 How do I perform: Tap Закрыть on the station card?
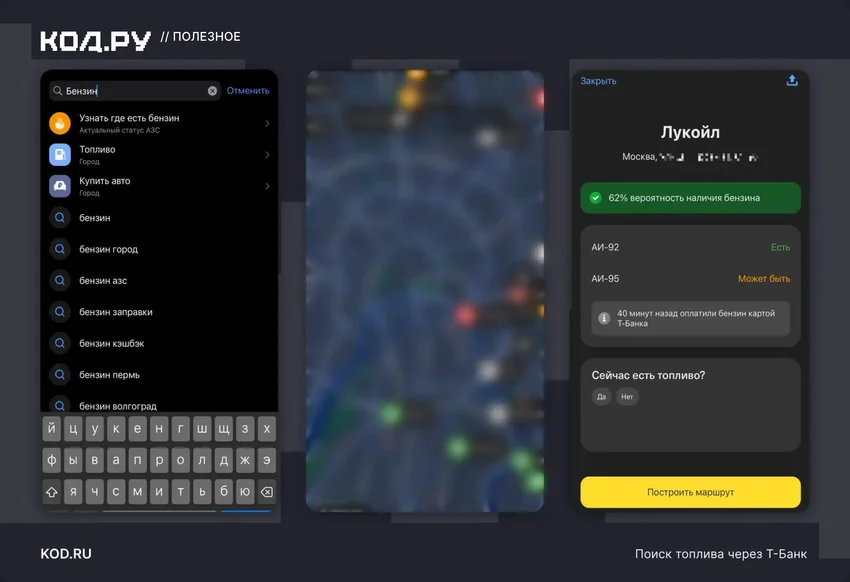(x=598, y=81)
